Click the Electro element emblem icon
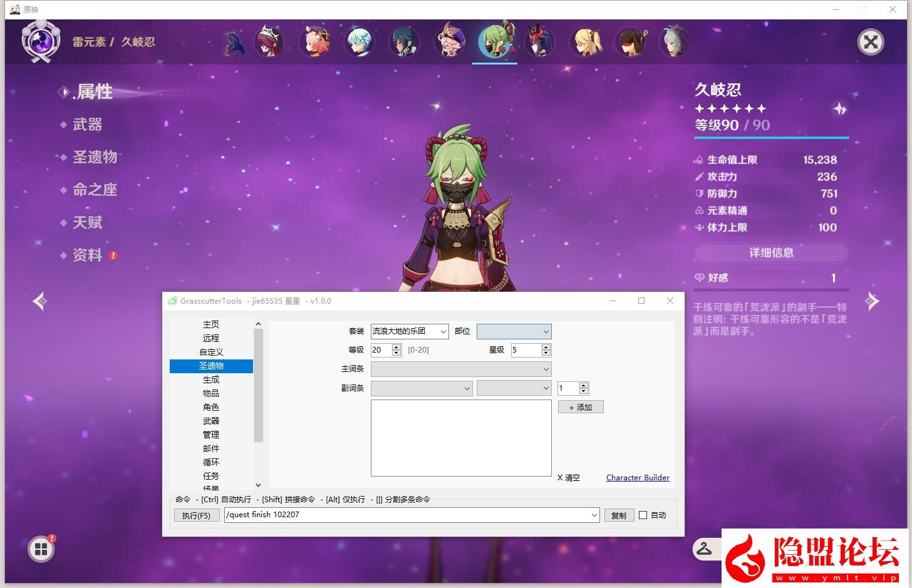The width and height of the screenshot is (912, 588). (x=41, y=41)
